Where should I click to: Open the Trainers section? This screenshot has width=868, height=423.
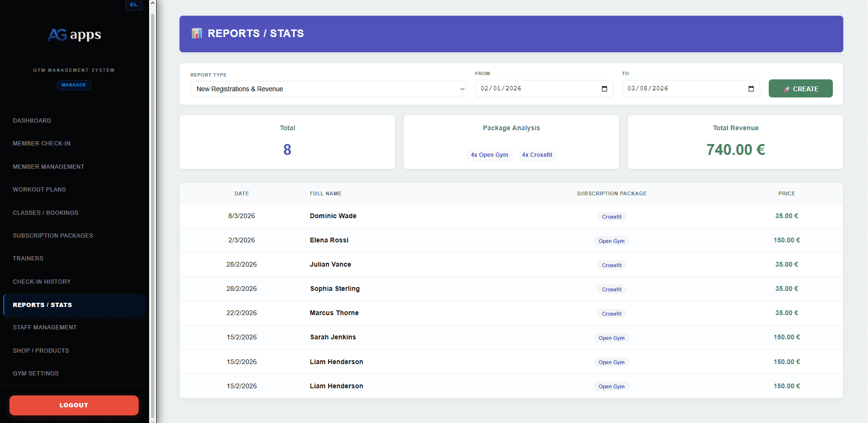tap(28, 259)
